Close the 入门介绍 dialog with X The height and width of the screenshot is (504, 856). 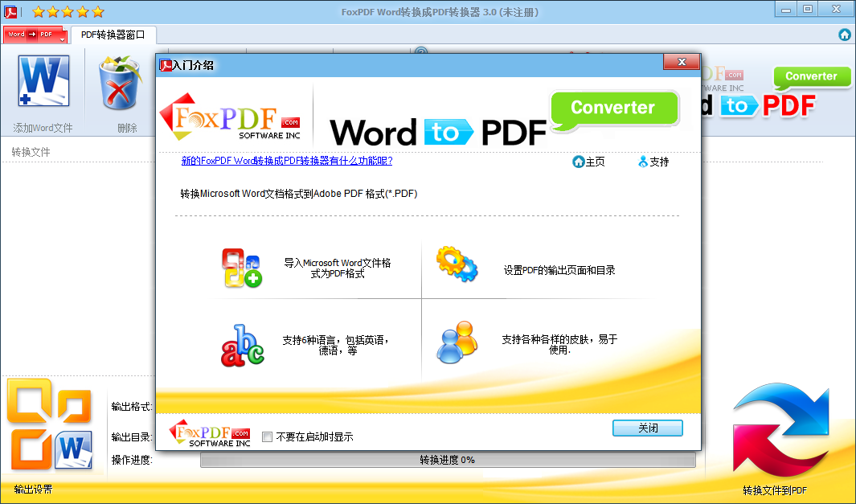pos(682,62)
